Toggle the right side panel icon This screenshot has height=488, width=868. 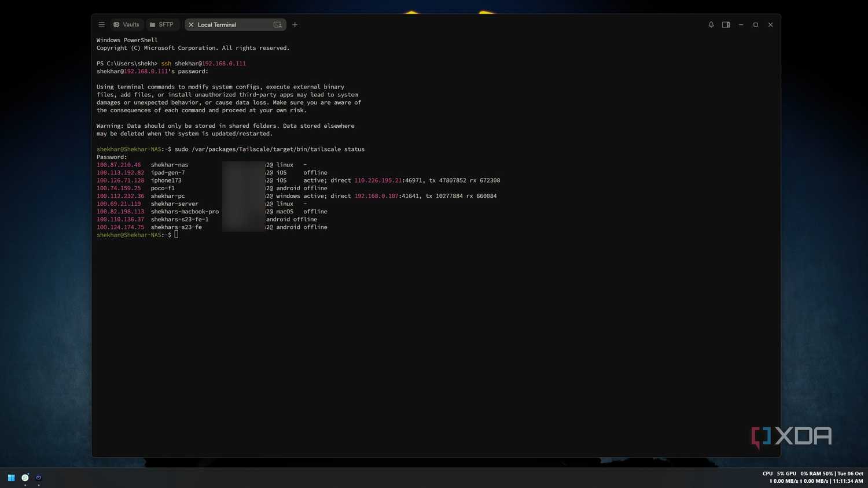(x=726, y=25)
